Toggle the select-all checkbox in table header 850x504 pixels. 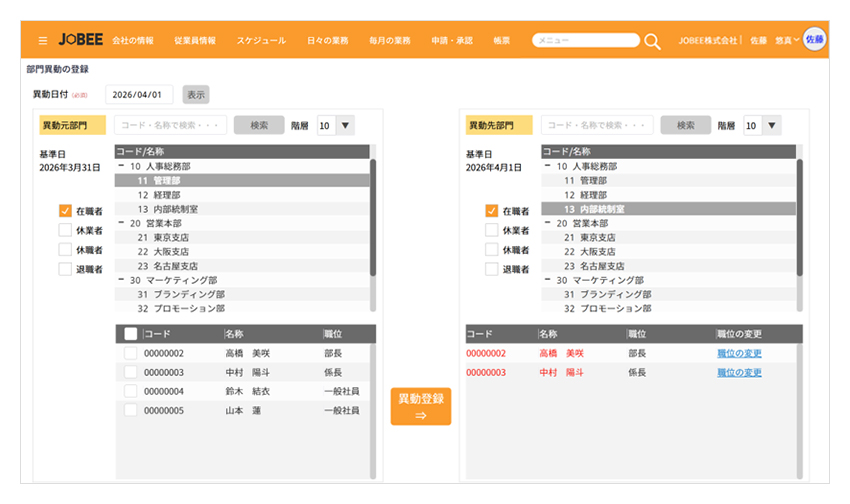(131, 334)
